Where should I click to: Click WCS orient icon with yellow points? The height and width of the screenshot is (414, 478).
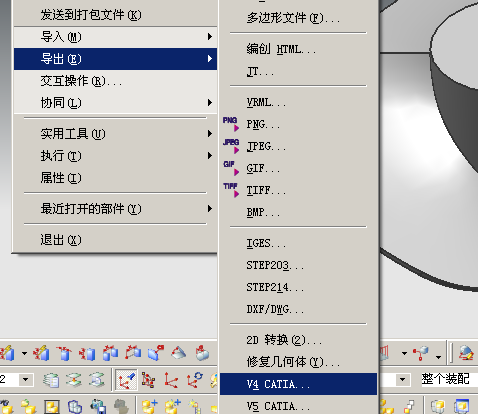(x=148, y=380)
